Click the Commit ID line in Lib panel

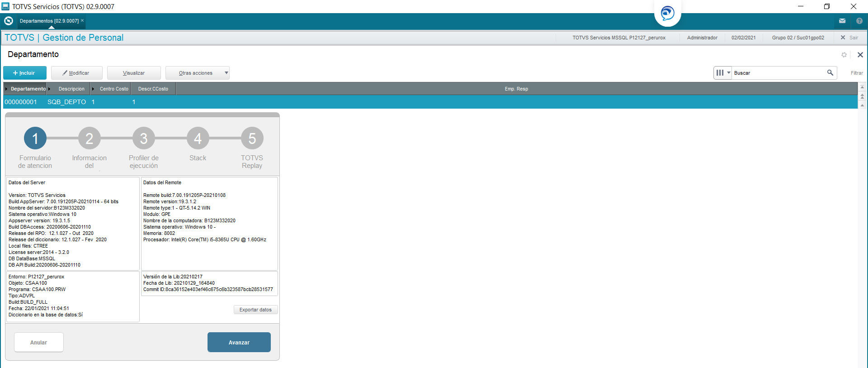pos(208,289)
